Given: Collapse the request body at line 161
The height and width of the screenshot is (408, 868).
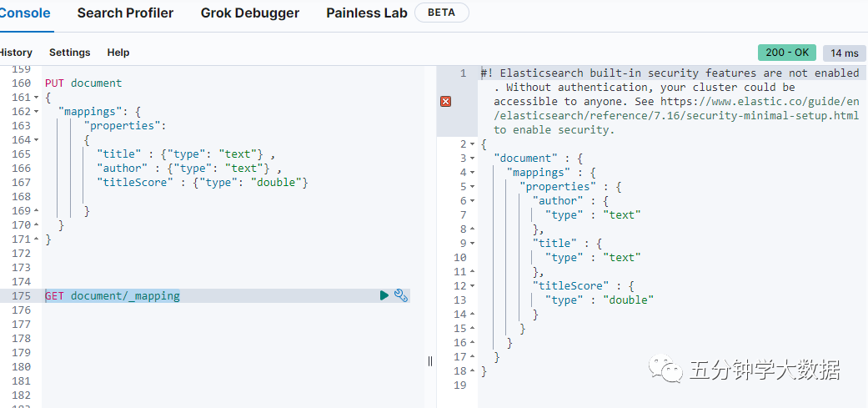Looking at the screenshot, I should tap(36, 98).
